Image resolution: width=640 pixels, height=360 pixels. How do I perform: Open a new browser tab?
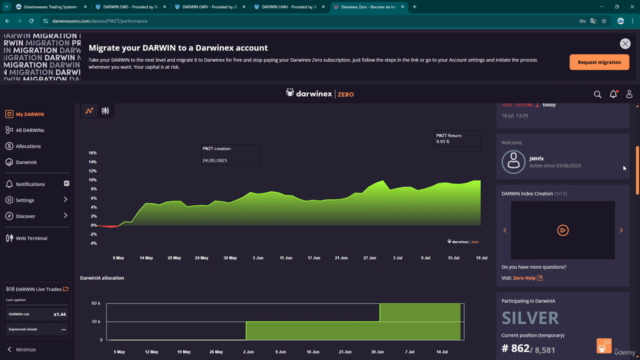414,7
